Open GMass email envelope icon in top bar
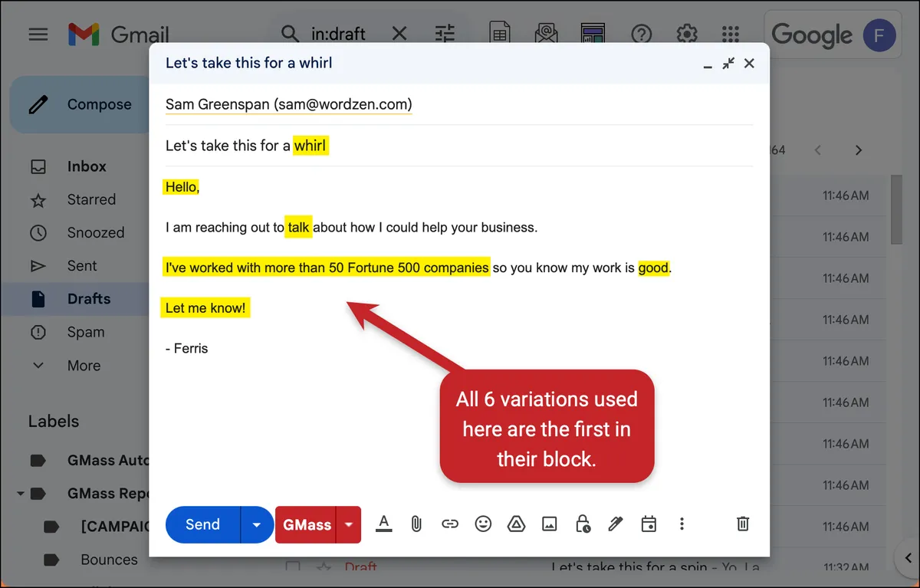The image size is (920, 588). click(547, 34)
